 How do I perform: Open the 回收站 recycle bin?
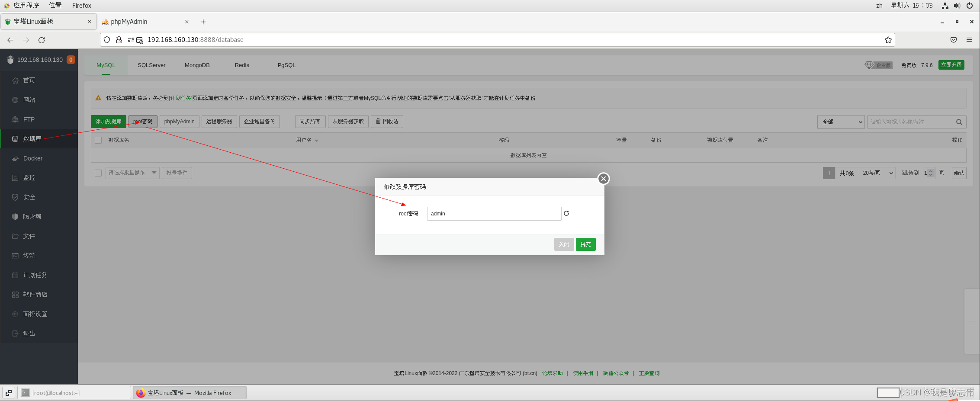pyautogui.click(x=387, y=122)
